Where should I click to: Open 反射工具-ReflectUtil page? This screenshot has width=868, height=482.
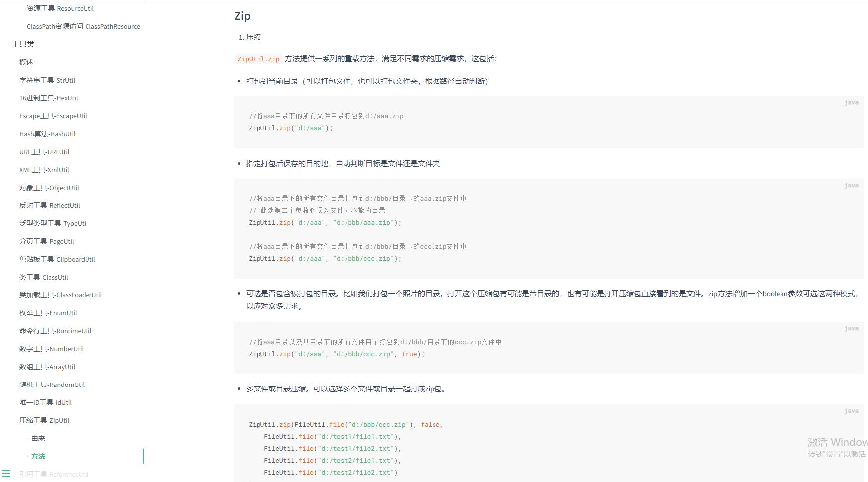[50, 205]
